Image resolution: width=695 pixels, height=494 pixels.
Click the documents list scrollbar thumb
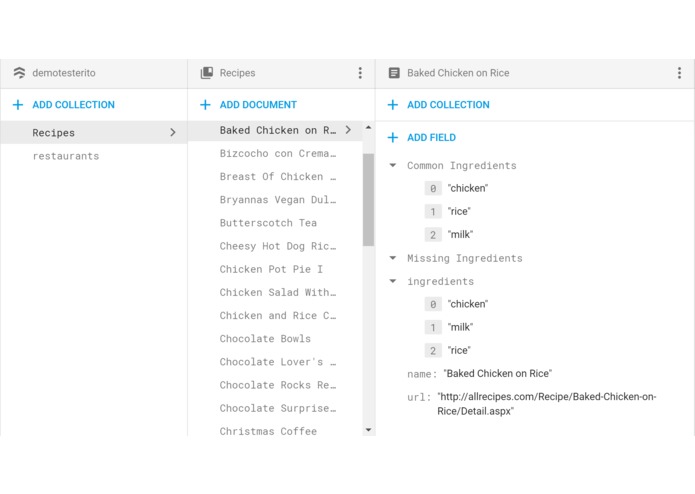[368, 199]
